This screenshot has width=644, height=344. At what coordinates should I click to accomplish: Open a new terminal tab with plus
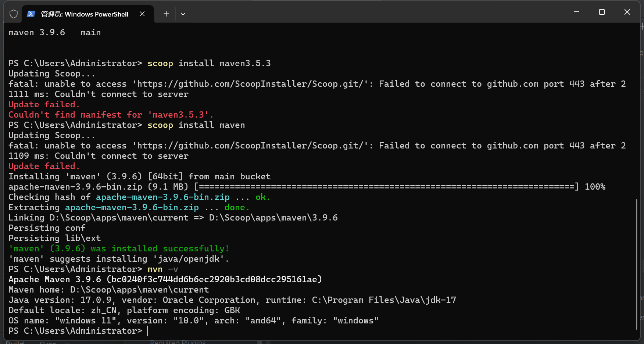pyautogui.click(x=166, y=14)
